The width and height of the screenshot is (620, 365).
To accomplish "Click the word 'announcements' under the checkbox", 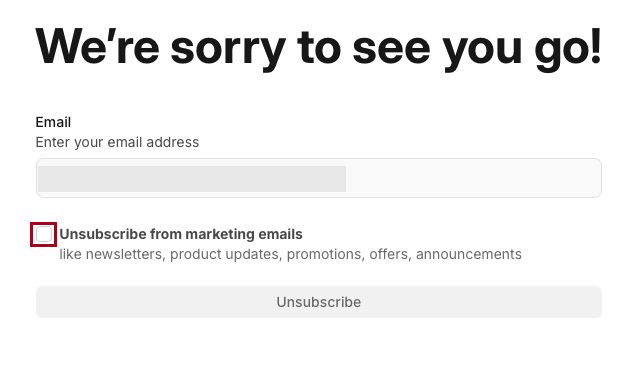I will (469, 254).
